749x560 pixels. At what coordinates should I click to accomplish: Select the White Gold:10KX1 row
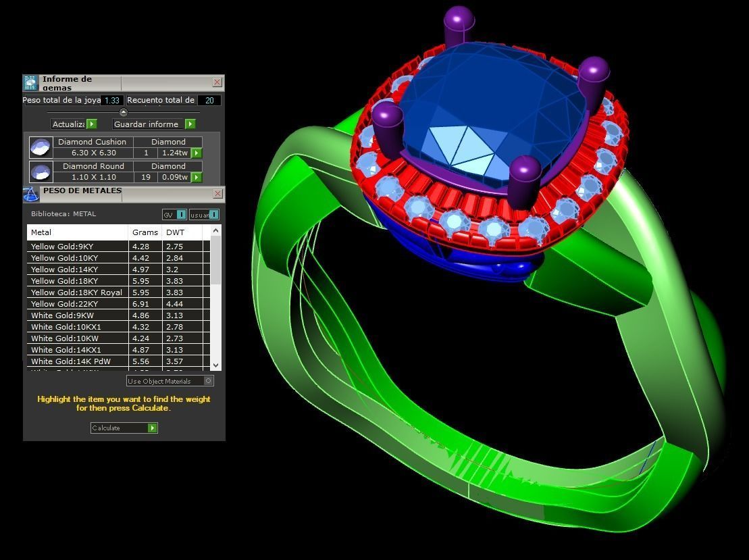118,327
